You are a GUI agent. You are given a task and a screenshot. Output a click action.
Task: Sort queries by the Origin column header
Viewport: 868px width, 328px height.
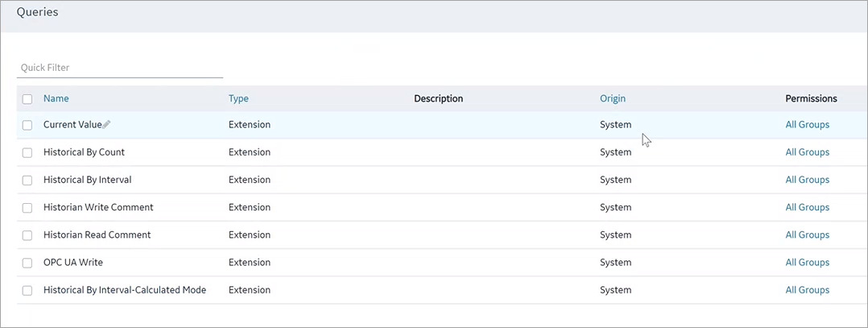click(x=613, y=98)
